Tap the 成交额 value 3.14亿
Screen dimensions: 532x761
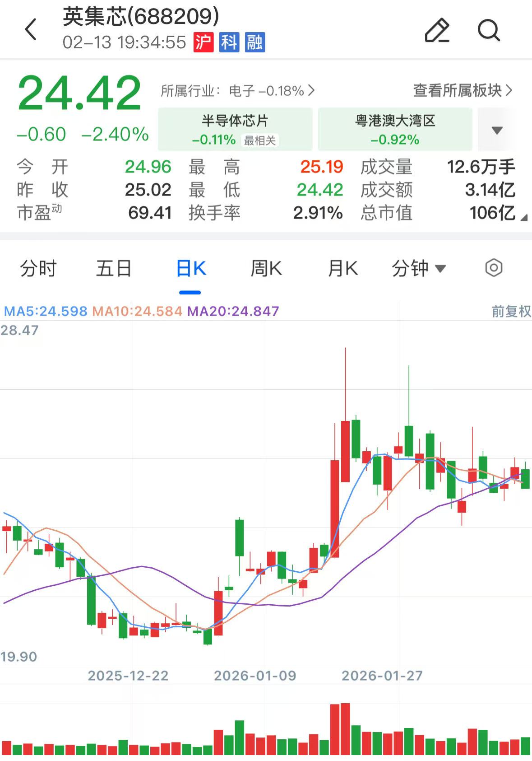[490, 190]
